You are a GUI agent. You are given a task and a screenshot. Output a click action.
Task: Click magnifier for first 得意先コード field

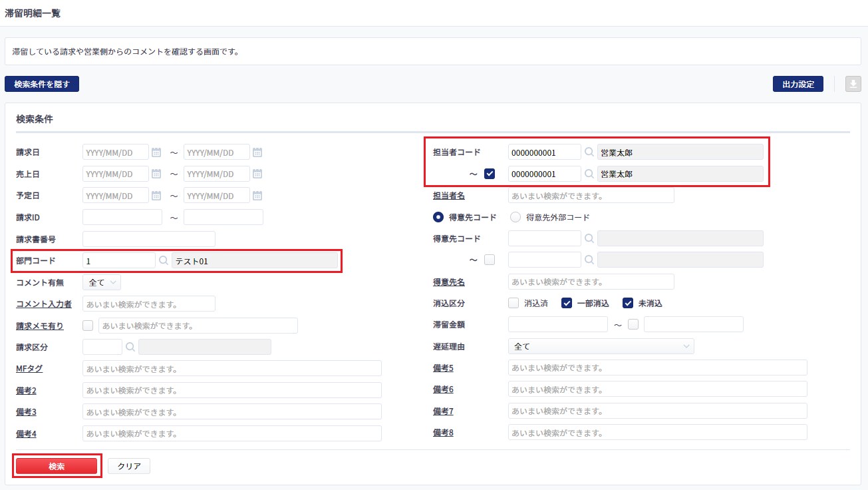tap(589, 238)
